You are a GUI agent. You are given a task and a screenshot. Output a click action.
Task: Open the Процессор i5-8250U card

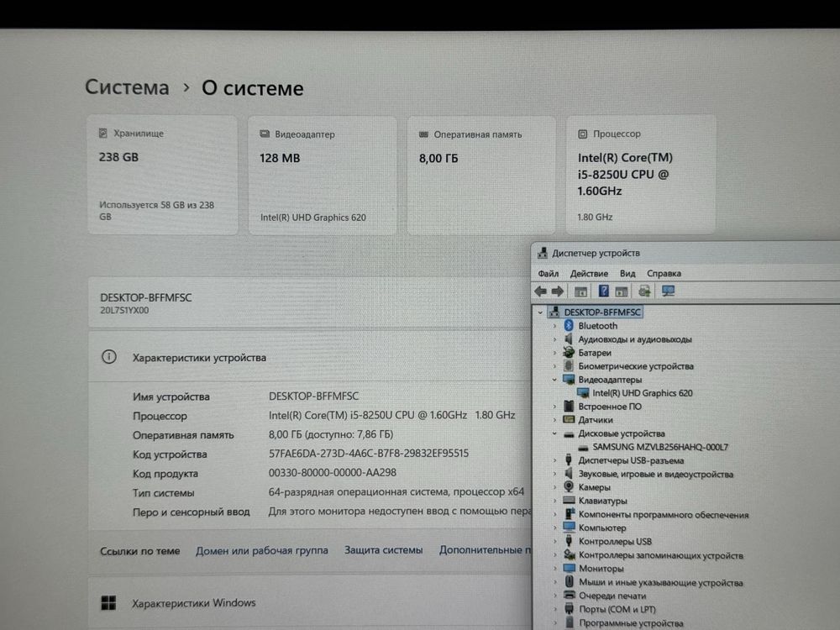[641, 175]
